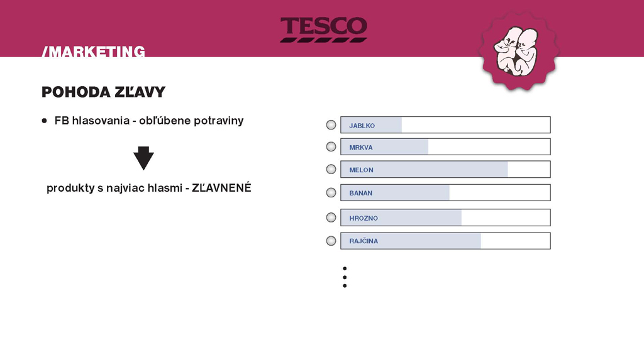
Task: Click the POHODA ZĽAVY title
Action: pyautogui.click(x=103, y=92)
